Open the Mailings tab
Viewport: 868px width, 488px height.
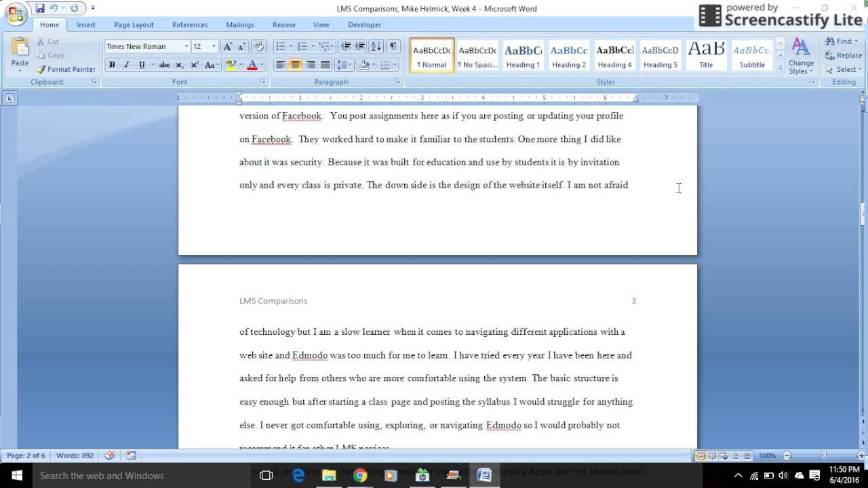pyautogui.click(x=240, y=24)
